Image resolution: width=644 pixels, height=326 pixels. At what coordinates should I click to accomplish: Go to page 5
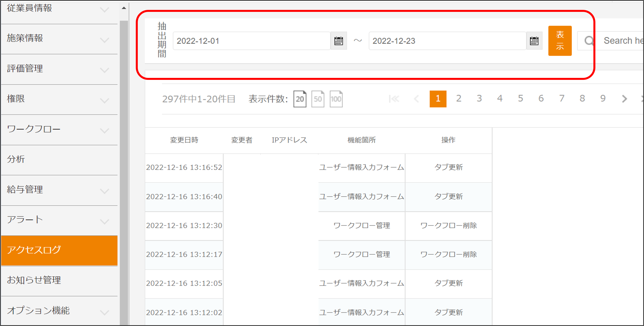520,98
